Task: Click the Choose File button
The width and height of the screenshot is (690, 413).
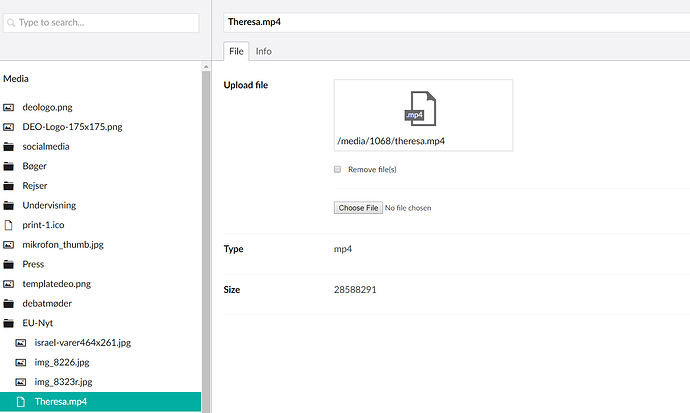Action: 358,208
